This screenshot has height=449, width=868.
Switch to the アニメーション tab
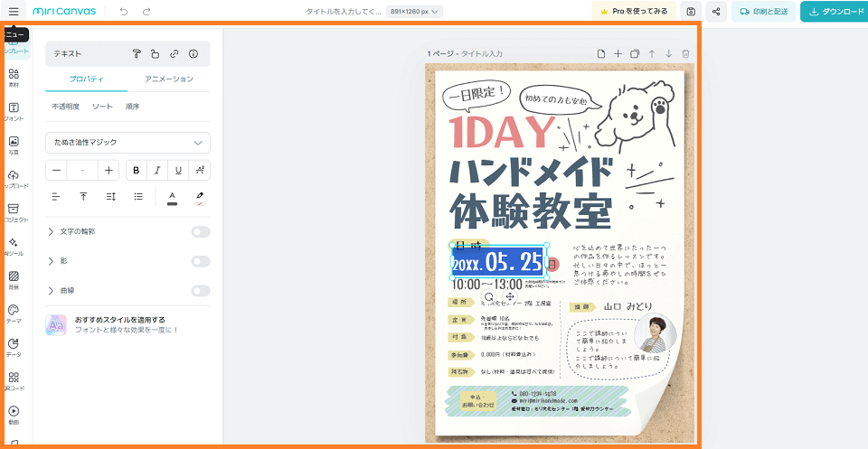169,80
